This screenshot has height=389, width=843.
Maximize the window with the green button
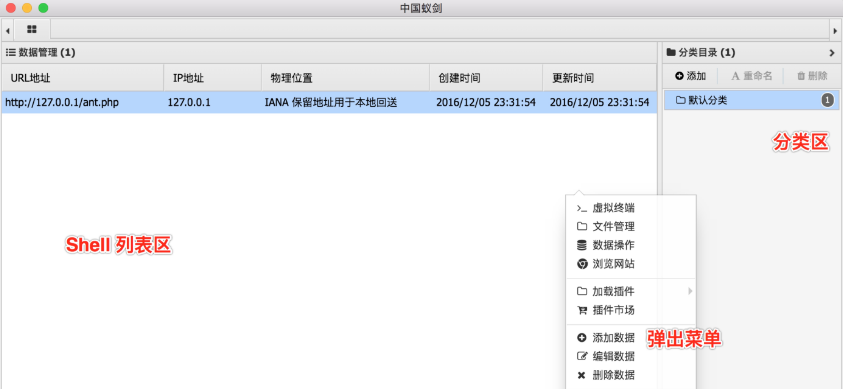click(x=43, y=8)
